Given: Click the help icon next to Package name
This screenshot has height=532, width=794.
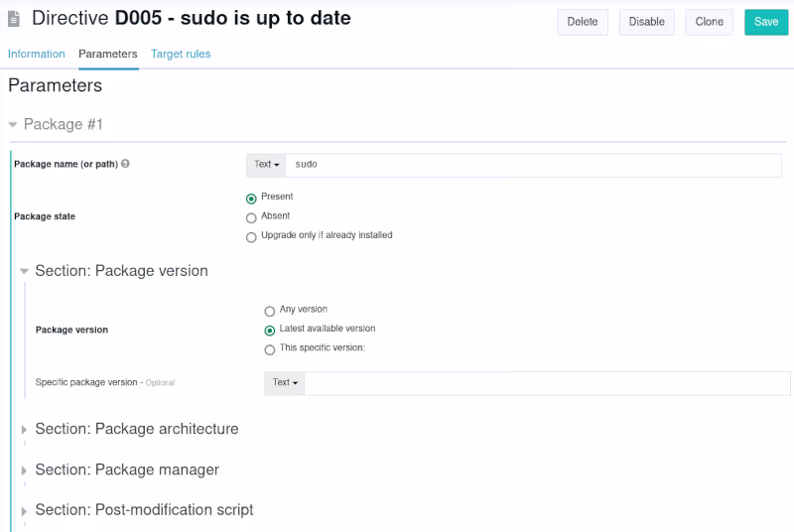Looking at the screenshot, I should point(126,164).
